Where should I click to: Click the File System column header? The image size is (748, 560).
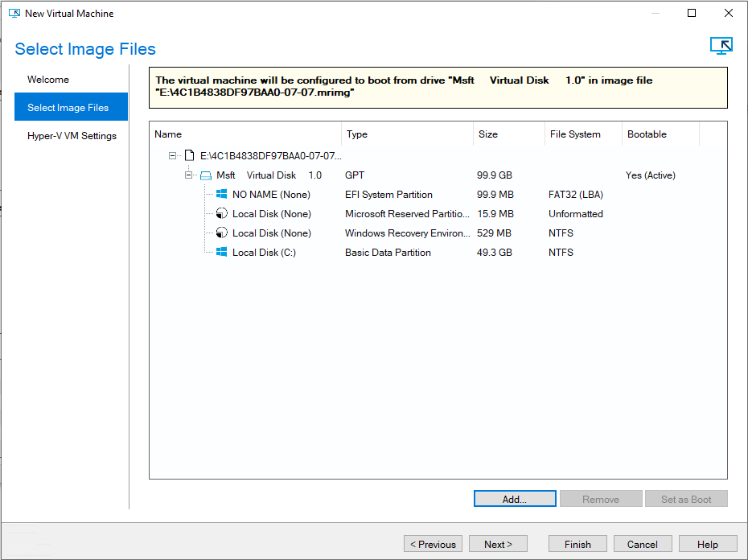575,134
